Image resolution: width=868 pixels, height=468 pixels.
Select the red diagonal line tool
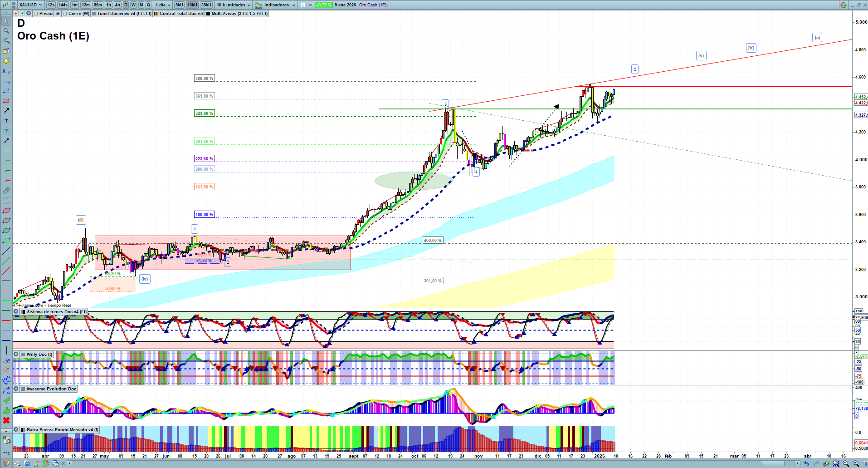(x=6, y=271)
